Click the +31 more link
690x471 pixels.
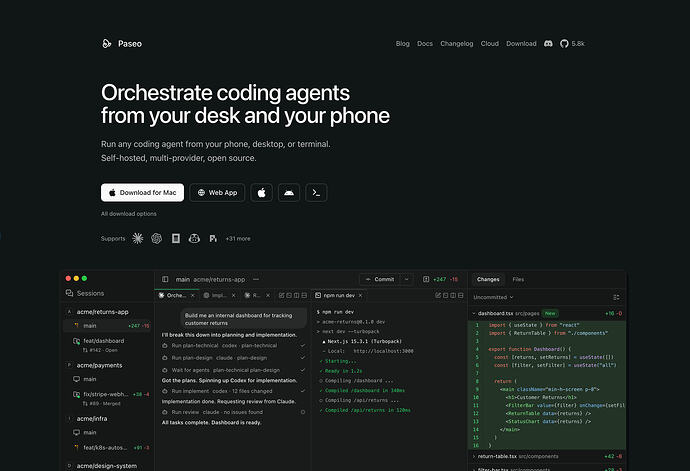pos(238,239)
